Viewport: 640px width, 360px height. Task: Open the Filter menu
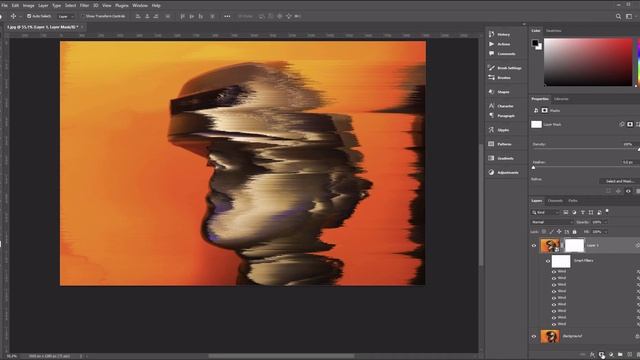(84, 6)
